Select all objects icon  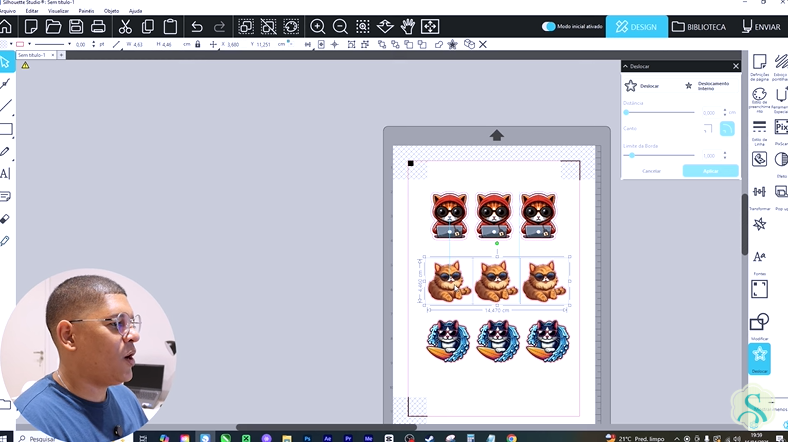246,26
